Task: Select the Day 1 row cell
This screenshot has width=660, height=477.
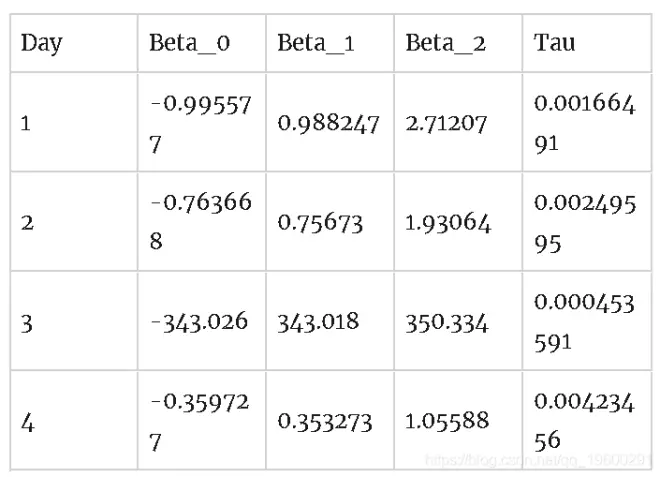Action: point(26,124)
